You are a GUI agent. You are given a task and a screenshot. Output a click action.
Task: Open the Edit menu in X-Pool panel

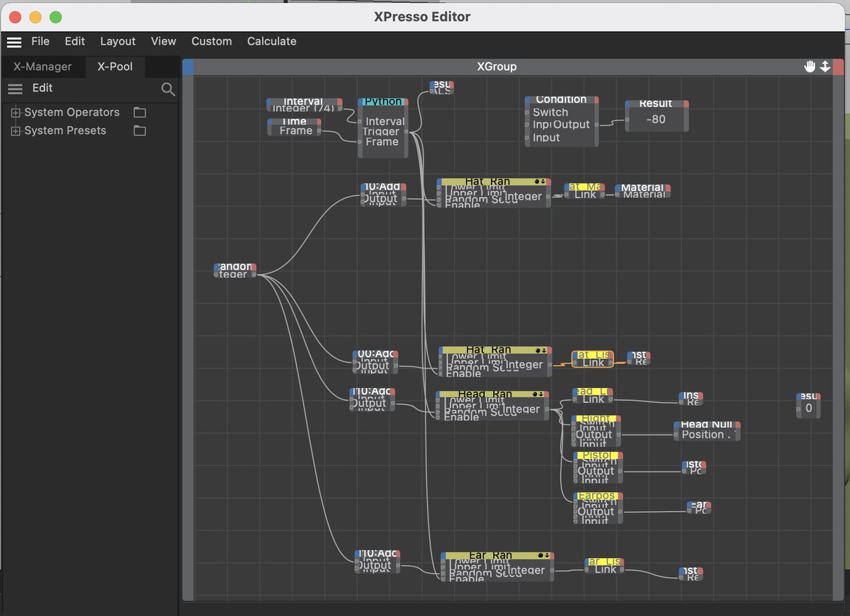[42, 89]
